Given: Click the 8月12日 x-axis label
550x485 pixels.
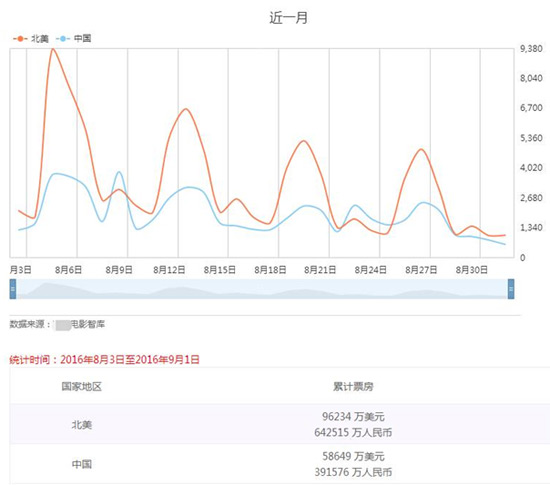Looking at the screenshot, I should coord(169,269).
